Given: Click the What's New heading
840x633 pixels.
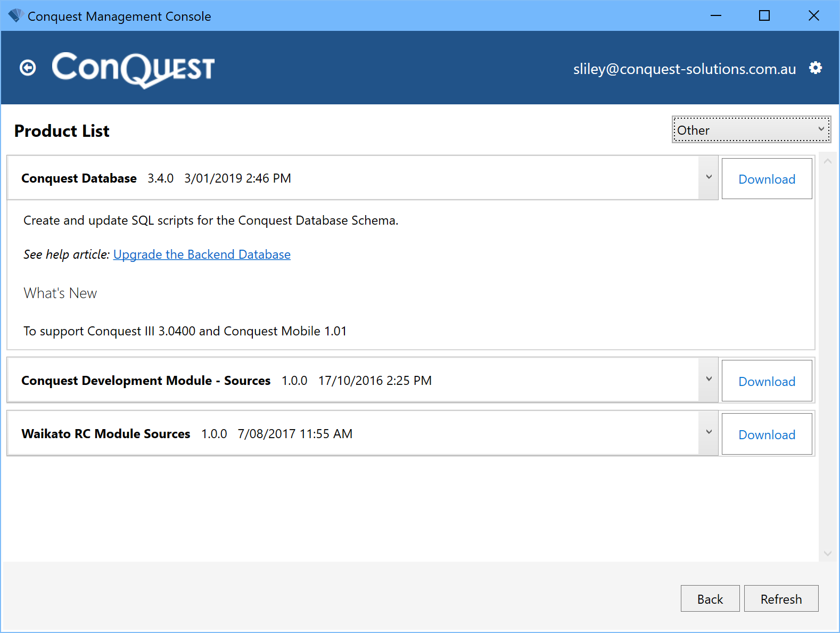Looking at the screenshot, I should click(x=60, y=293).
